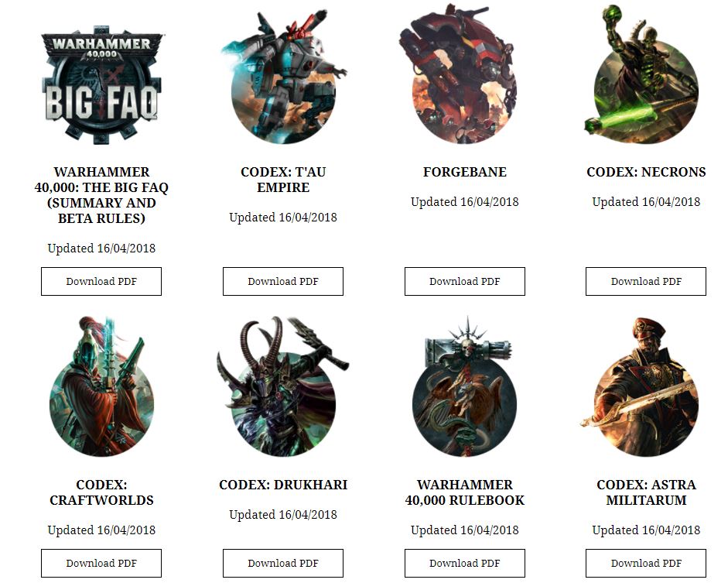Click the Big FAQ gear logo image
Viewport: 728px width, 583px height.
[x=101, y=84]
